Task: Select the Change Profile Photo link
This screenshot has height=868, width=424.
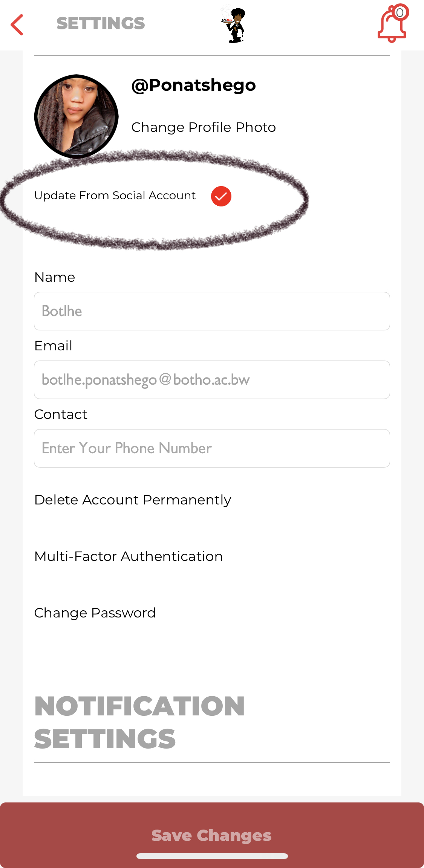Action: [203, 127]
